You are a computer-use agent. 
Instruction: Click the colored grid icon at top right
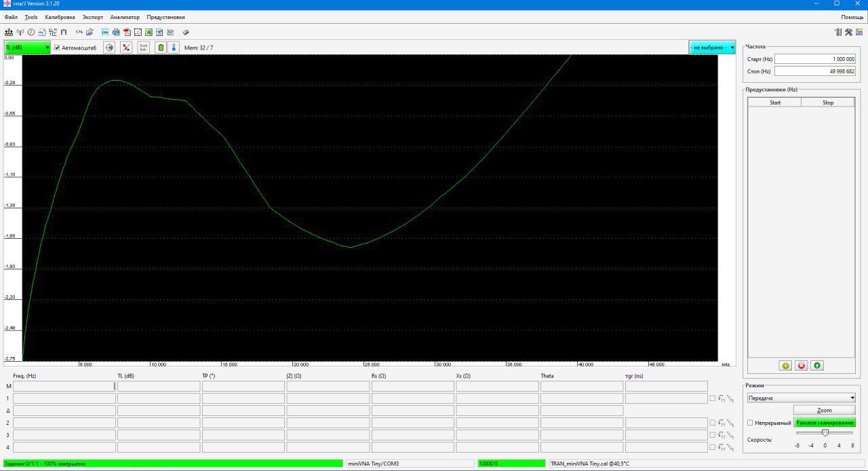(859, 32)
